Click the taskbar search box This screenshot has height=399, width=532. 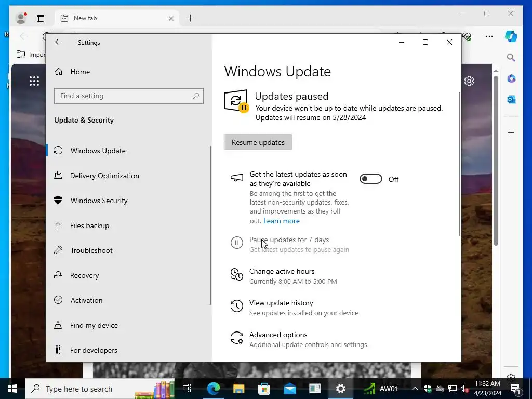(x=100, y=389)
